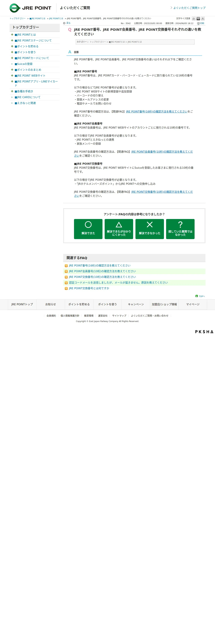Expand the JRE POINTカードについて plus icon

[12, 58]
